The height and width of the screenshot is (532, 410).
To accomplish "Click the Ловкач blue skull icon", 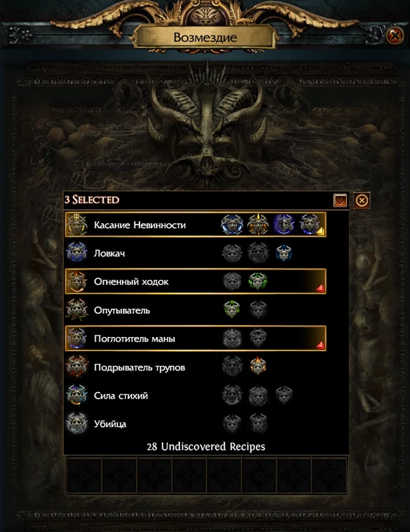I will pos(77,253).
